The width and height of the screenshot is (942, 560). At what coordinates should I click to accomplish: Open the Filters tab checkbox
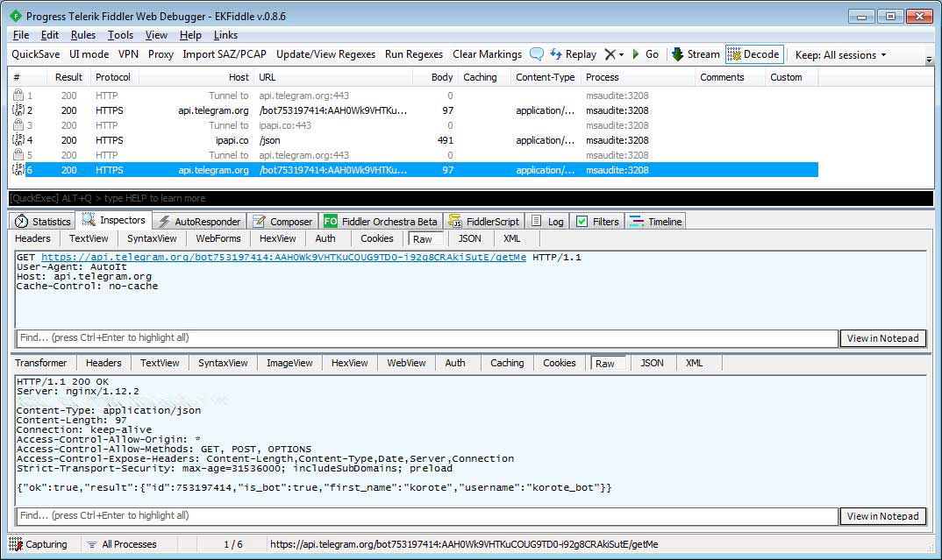click(582, 222)
